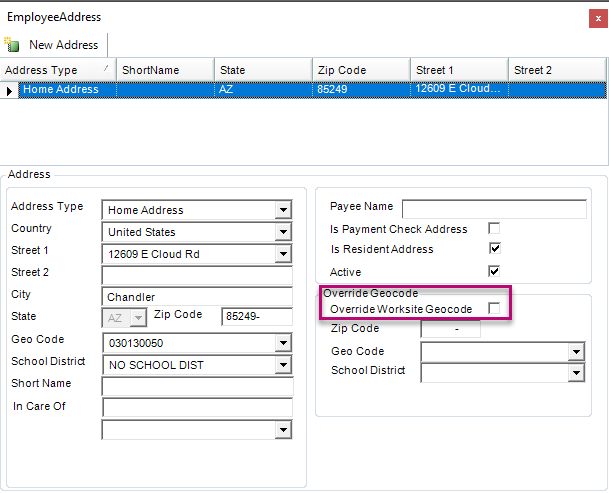Click the State column header
Image resolution: width=609 pixels, height=493 pixels.
click(263, 70)
